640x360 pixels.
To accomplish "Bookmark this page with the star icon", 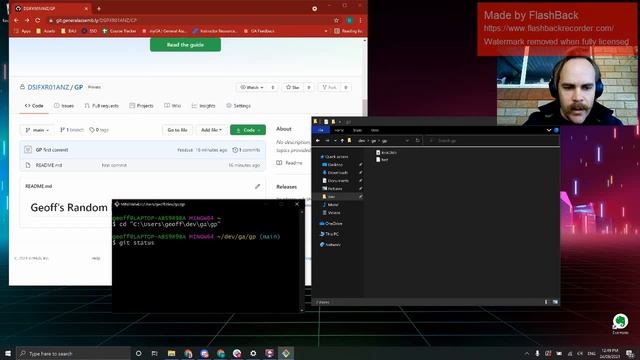I will 336,20.
